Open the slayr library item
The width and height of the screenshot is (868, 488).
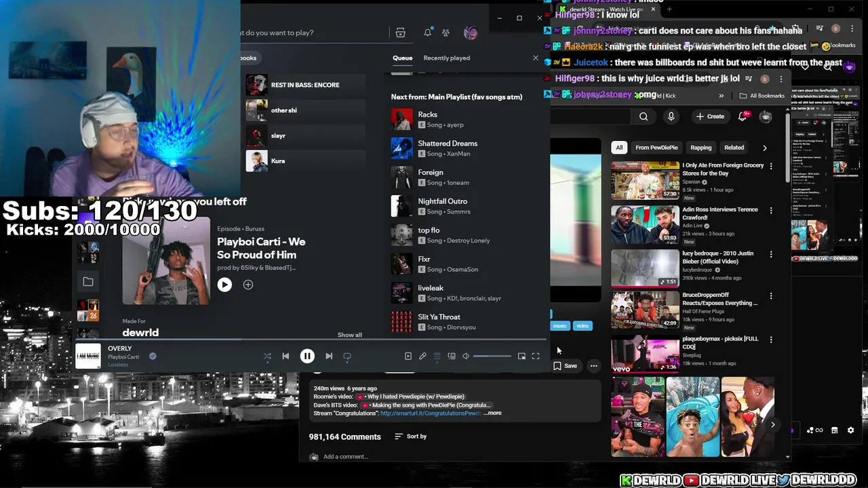[x=305, y=136]
